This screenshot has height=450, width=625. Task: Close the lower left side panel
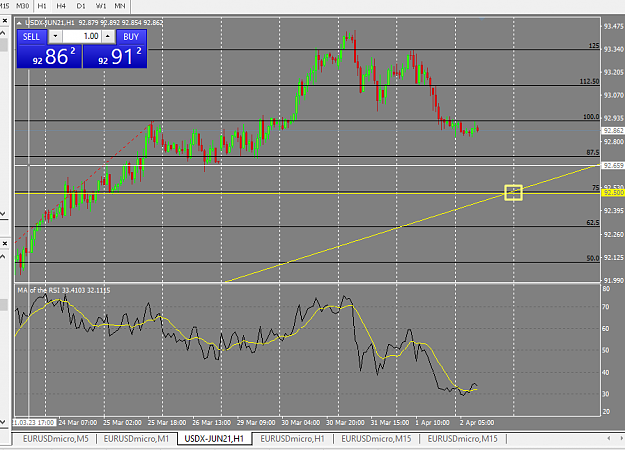click(5, 243)
